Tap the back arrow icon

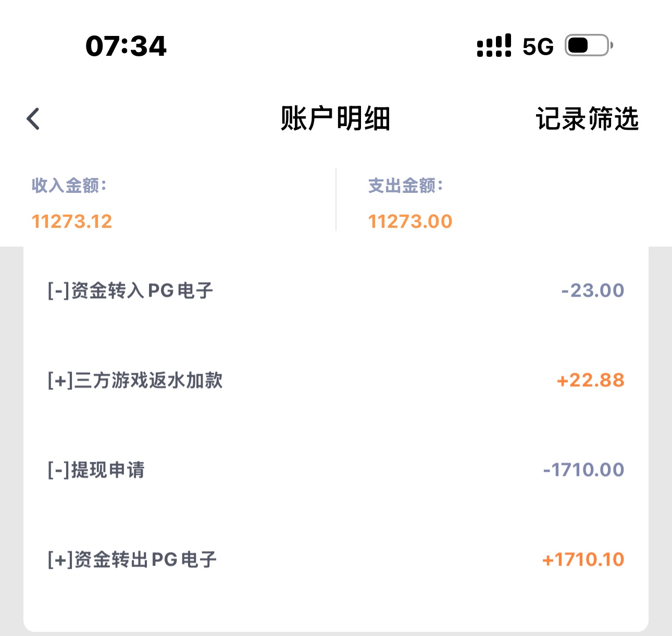point(33,119)
